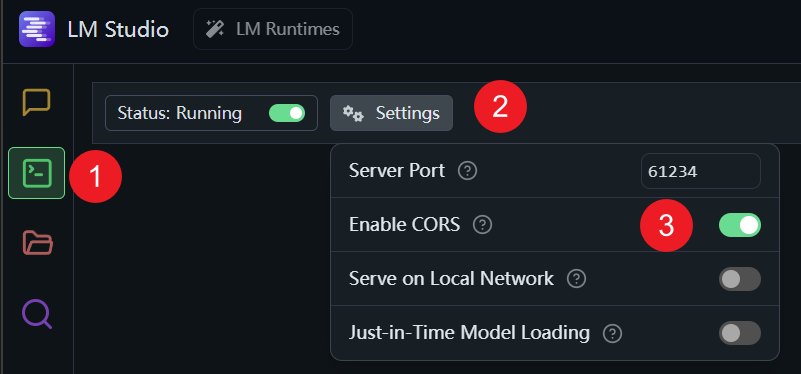Click help icon beside Just-in-Time Model Loading
This screenshot has width=801, height=374.
click(x=612, y=334)
